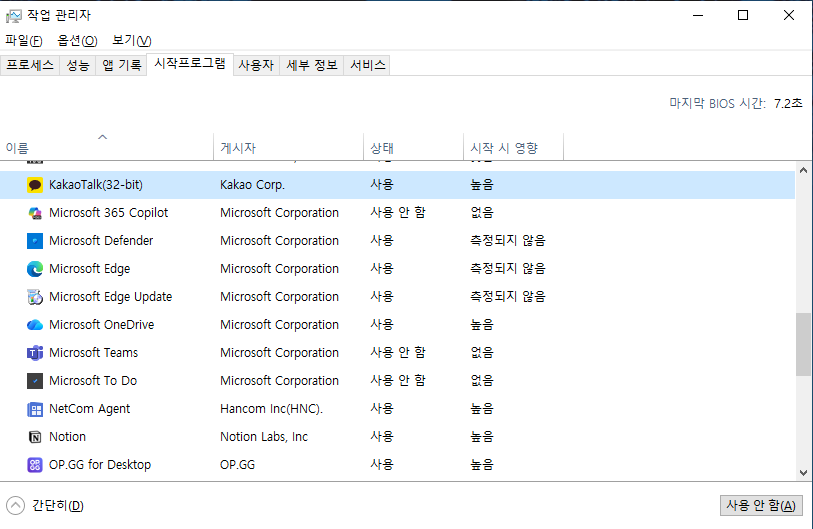
Task: Open the 보기(V) menu
Action: pyautogui.click(x=132, y=40)
